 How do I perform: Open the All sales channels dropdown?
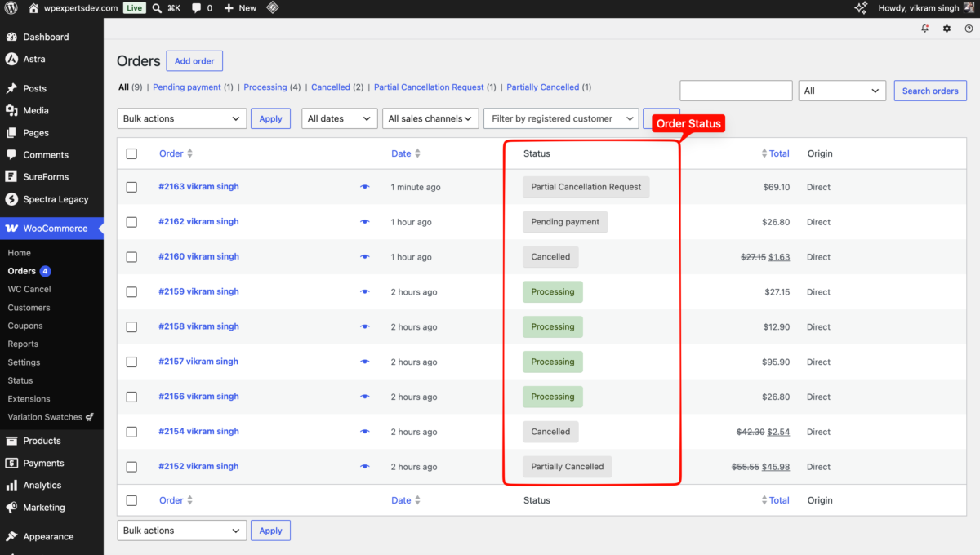(430, 118)
